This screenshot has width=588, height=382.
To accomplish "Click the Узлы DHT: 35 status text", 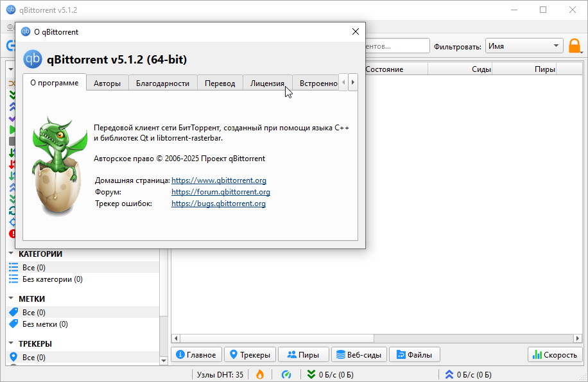I will 220,374.
